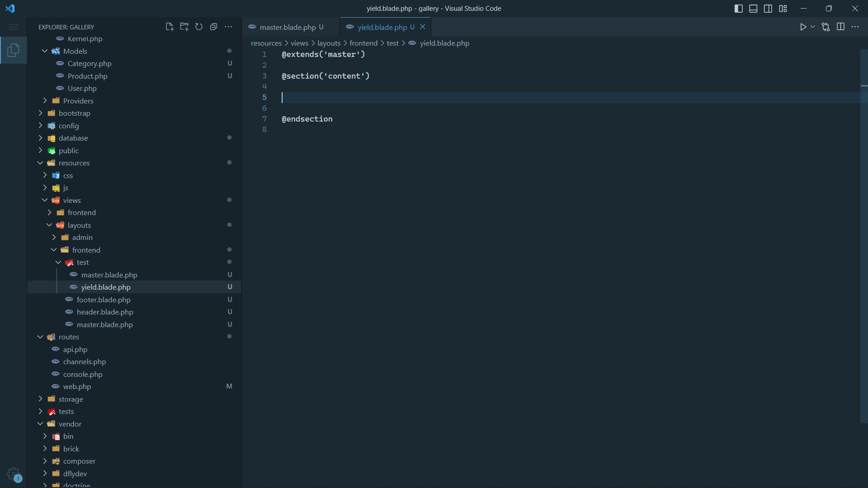Open the Manage gear settings icon
This screenshot has width=868, height=488.
point(14,474)
